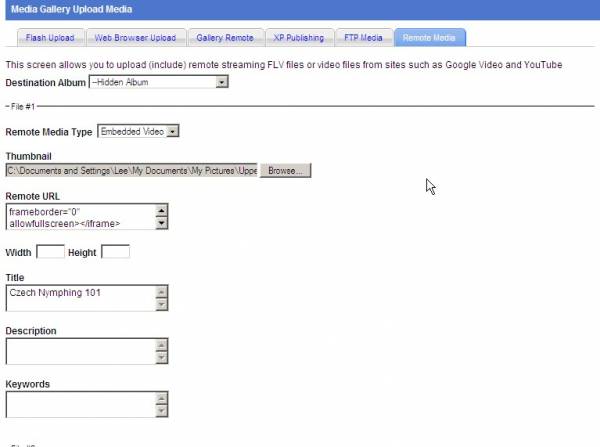Click the Thumbnail file path field
Image resolution: width=600 pixels, height=447 pixels.
pyautogui.click(x=132, y=171)
